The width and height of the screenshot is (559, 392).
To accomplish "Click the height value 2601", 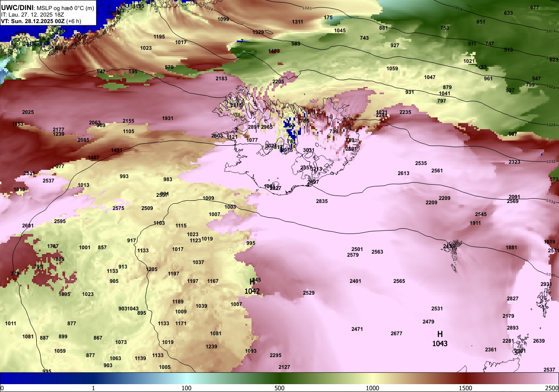I will (x=28, y=226).
